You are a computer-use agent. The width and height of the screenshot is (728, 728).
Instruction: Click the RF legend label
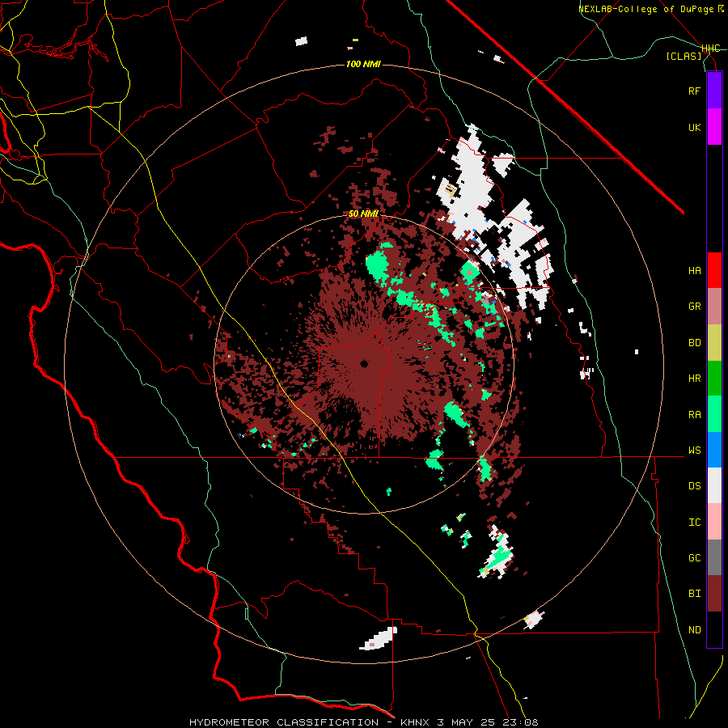[x=694, y=91]
